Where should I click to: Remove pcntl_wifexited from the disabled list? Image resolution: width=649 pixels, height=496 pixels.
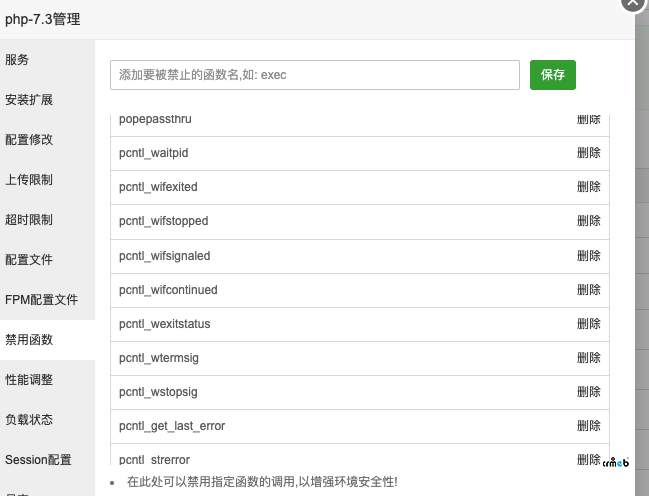(589, 187)
